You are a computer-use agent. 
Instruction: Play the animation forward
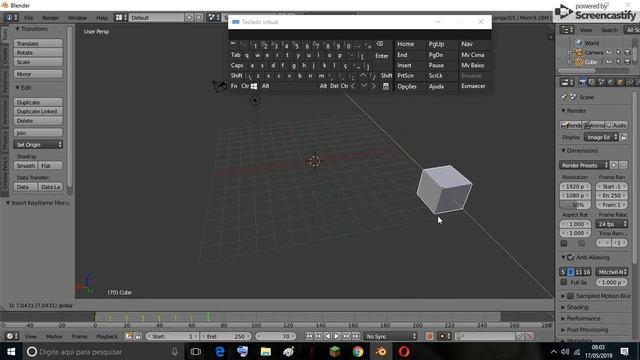point(337,336)
